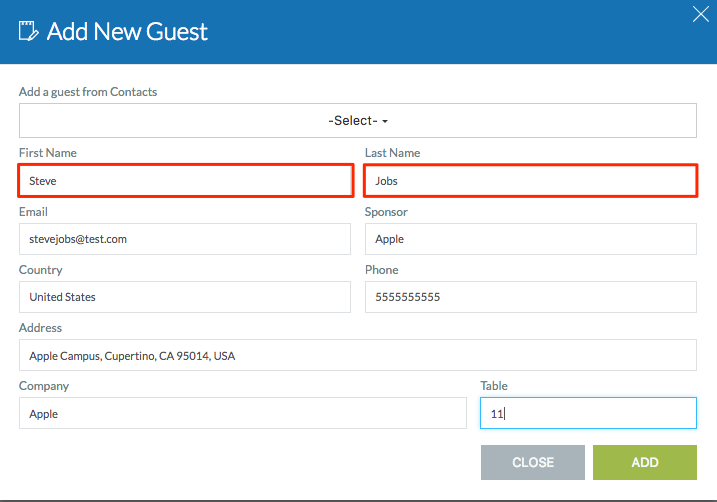
Task: Click the Sponsor input containing Apple
Action: (x=530, y=239)
